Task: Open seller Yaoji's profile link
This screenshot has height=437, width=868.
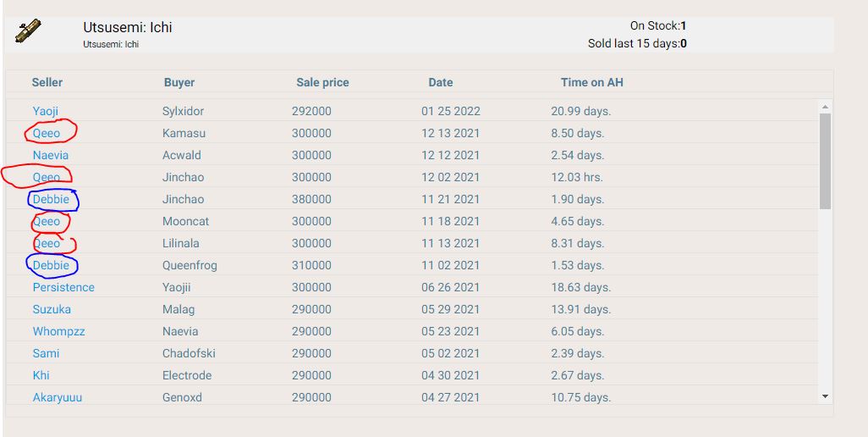Action: pos(46,111)
